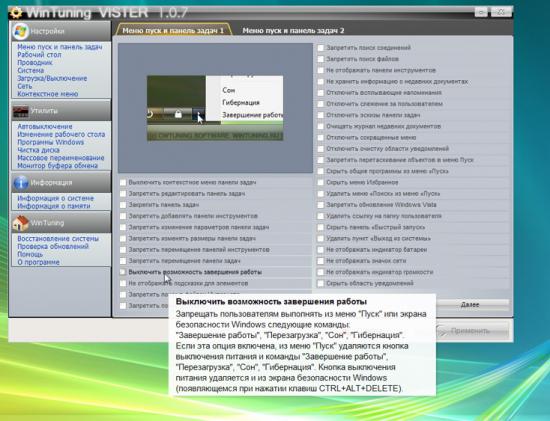Check Запретить поиск файлов
Screen dimensions: 550x421
pos(321,59)
